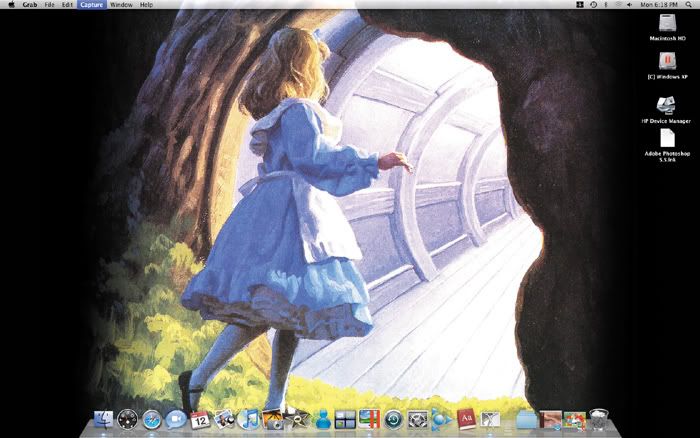Select the Adobe Photoshop 5.5.lnk file
This screenshot has height=438, width=700.
[x=667, y=146]
